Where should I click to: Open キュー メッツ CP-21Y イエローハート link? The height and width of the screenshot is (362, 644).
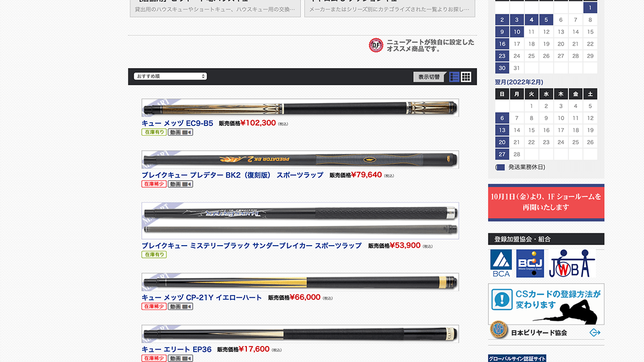tap(202, 297)
